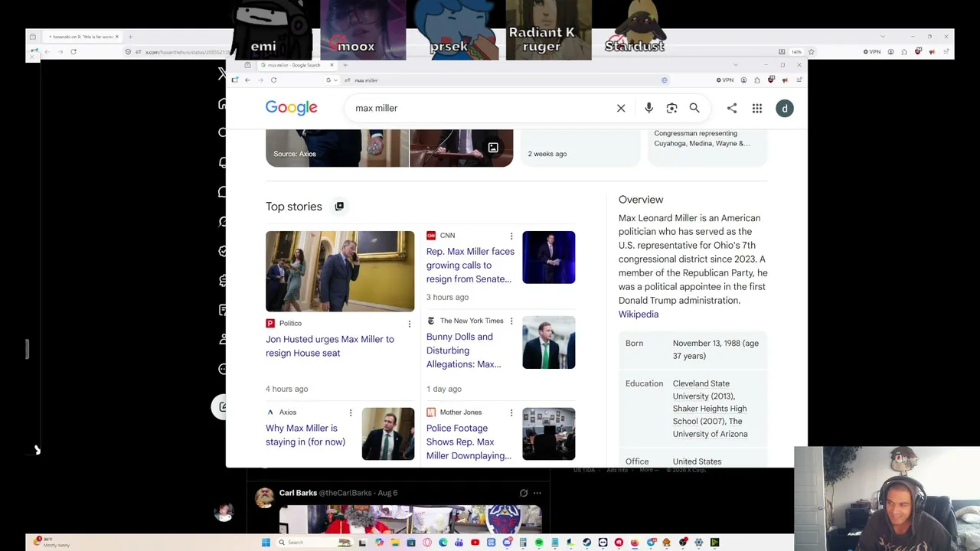Click the magnifying glass search button
980x551 pixels.
(694, 108)
